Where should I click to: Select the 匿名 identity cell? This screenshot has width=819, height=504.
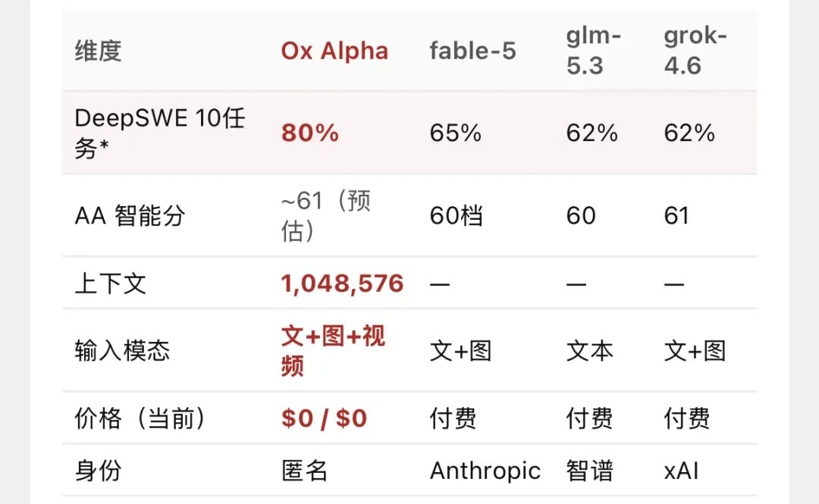(305, 471)
